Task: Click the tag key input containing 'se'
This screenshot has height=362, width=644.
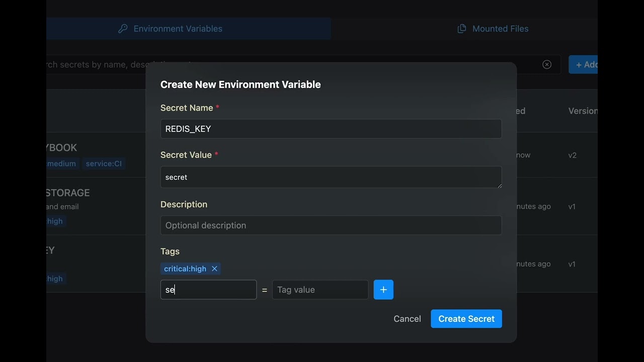Action: point(208,290)
